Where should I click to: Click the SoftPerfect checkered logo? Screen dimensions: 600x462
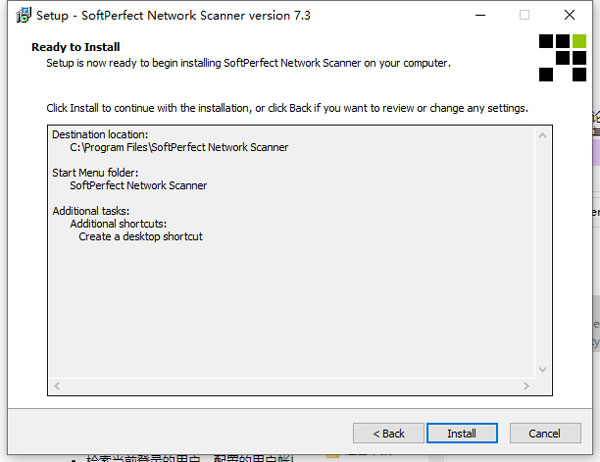[563, 57]
